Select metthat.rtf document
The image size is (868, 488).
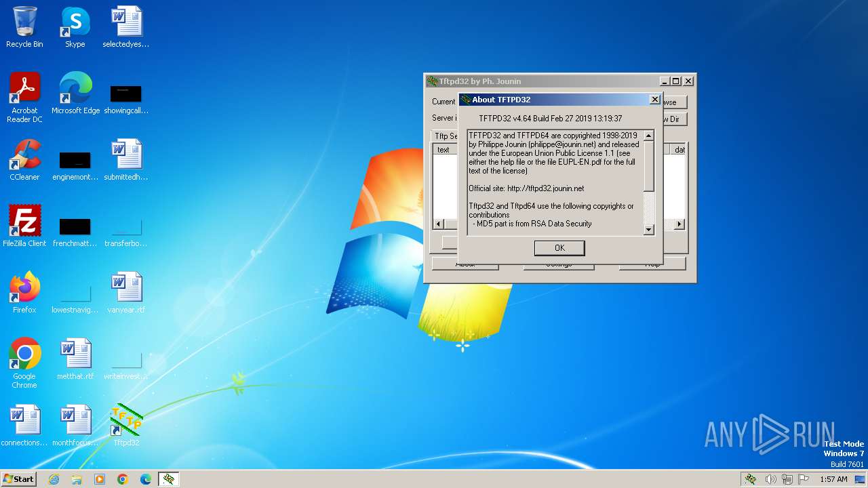point(75,359)
